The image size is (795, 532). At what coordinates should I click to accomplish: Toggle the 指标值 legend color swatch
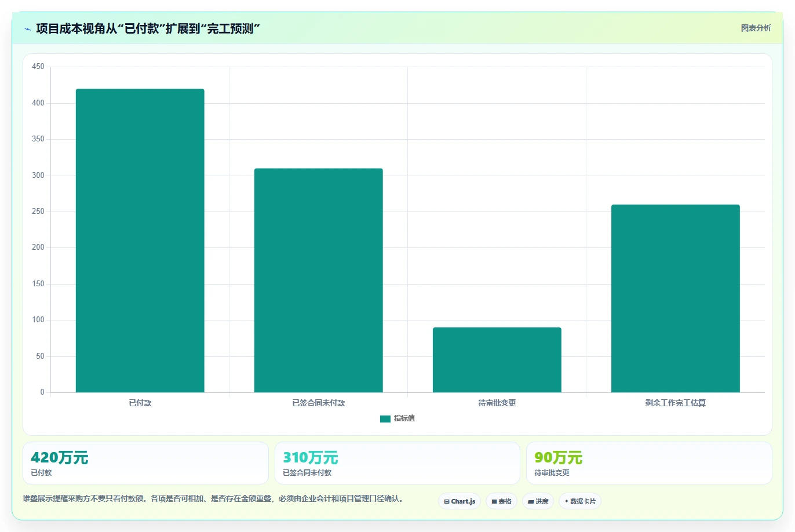pyautogui.click(x=385, y=418)
